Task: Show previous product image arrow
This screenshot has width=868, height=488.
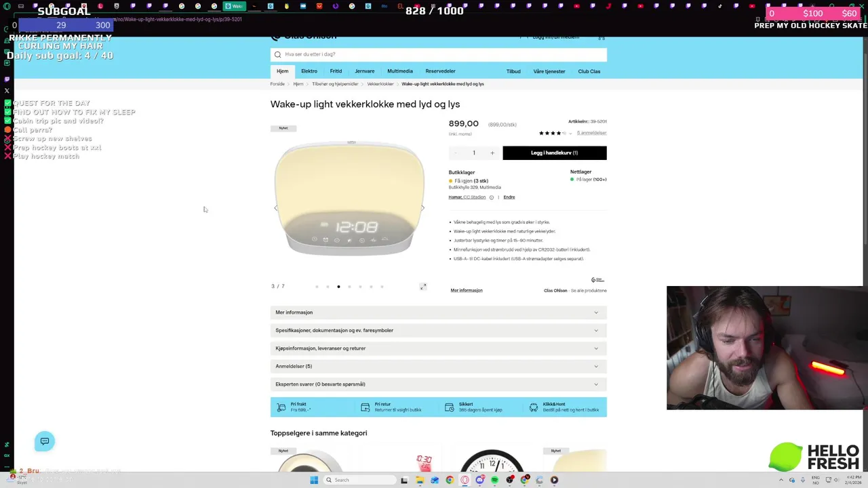Action: tap(276, 208)
